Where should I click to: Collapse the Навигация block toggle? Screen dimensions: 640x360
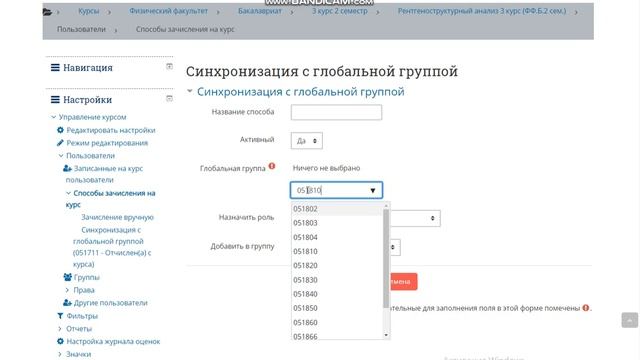[169, 66]
